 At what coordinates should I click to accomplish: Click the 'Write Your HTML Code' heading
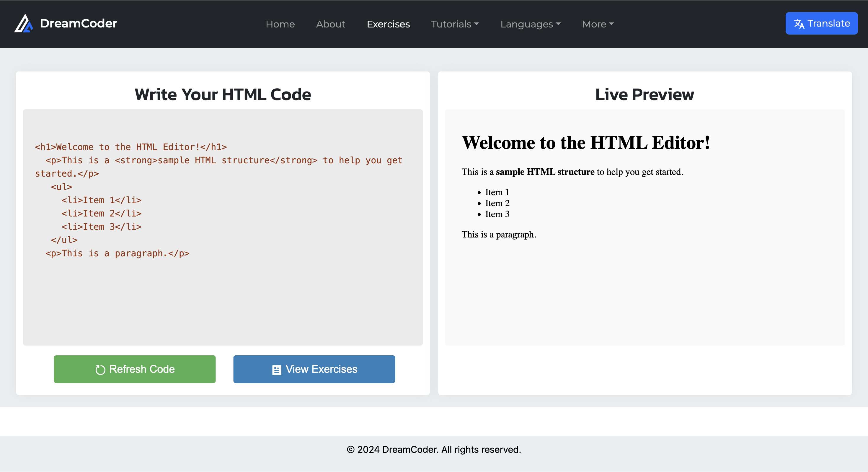pyautogui.click(x=223, y=95)
